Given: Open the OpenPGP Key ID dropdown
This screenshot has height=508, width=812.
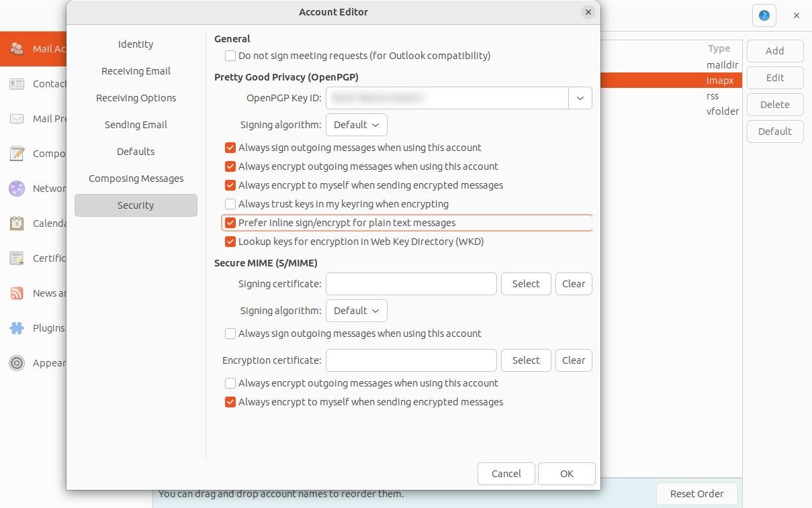Looking at the screenshot, I should 580,97.
